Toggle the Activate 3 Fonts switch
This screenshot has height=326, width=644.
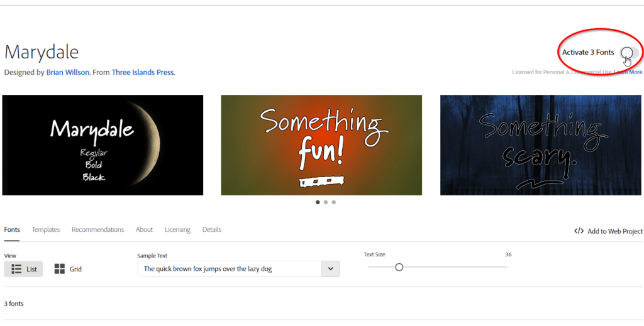(x=629, y=53)
